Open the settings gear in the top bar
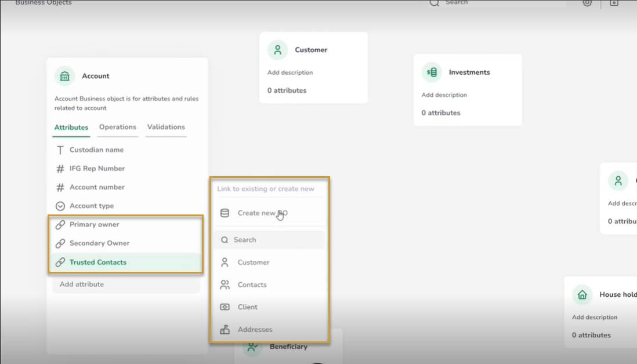The image size is (637, 364). [587, 3]
